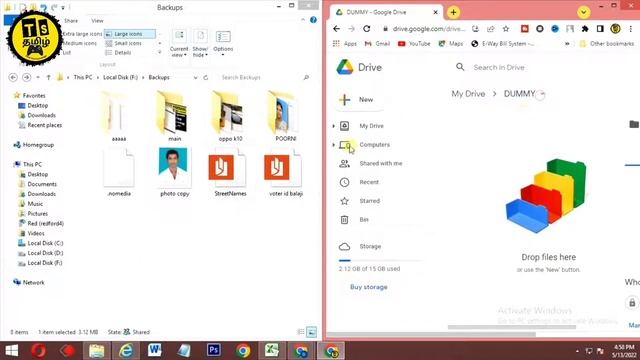Click Chrome forward arrow
640x360 pixels.
[351, 29]
